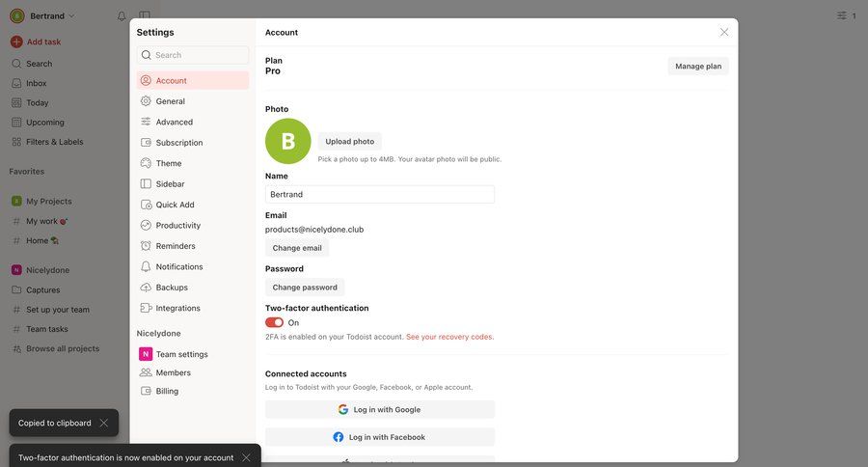The image size is (868, 467).
Task: Open Inbox in the main sidebar
Action: click(x=36, y=83)
